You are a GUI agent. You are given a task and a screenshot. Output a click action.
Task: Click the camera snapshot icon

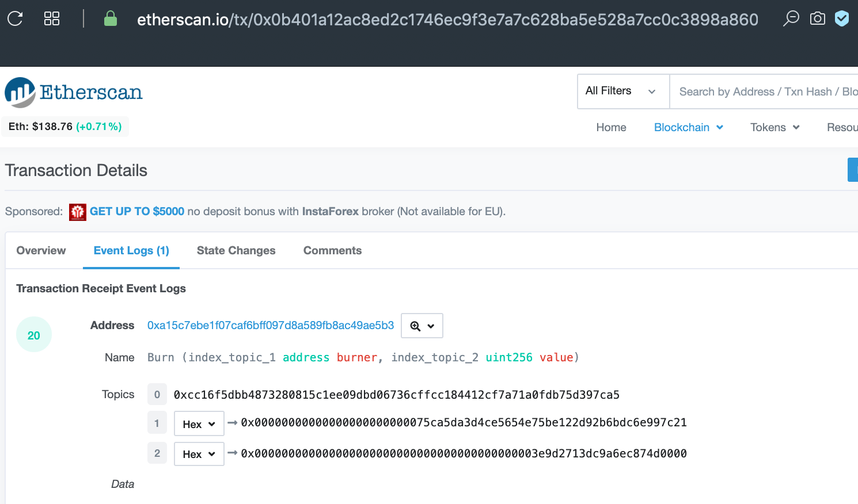click(x=817, y=19)
